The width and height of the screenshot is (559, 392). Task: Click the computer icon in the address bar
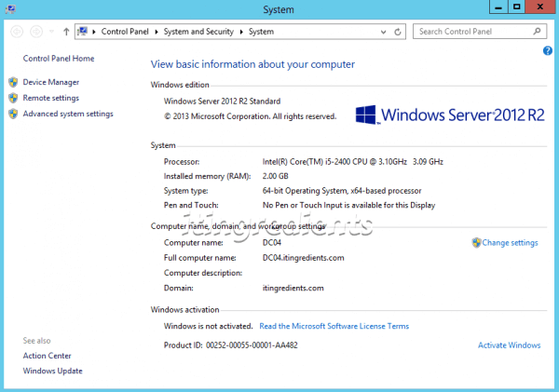(84, 32)
